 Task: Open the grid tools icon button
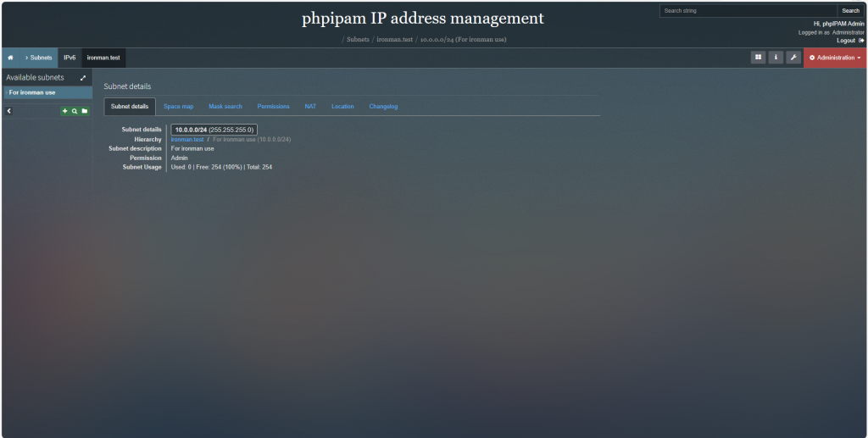pyautogui.click(x=759, y=57)
